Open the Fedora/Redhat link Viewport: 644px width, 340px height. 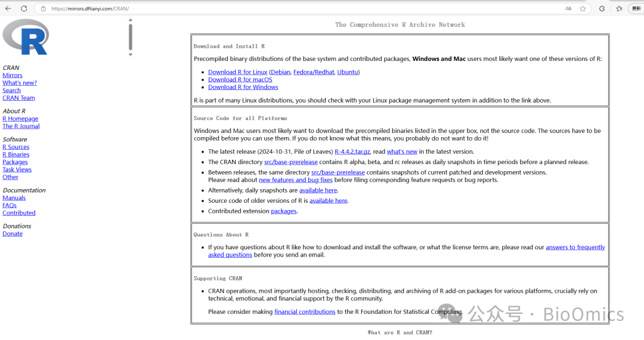point(314,72)
